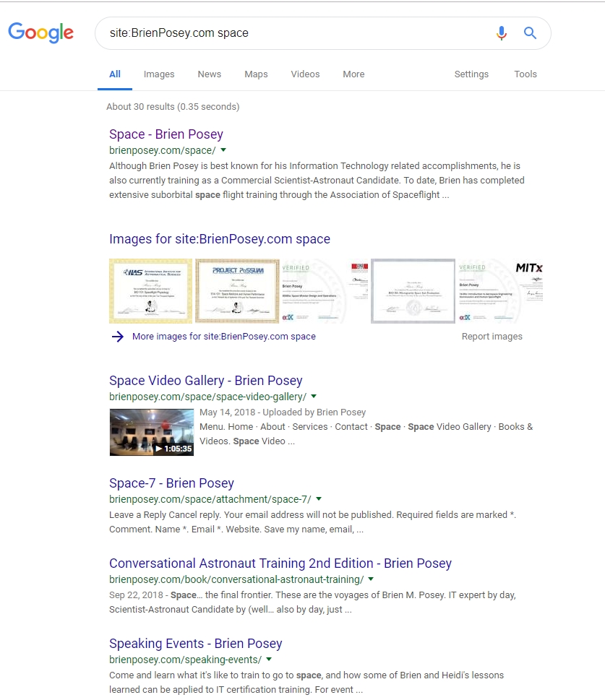Open the MITx verified certificate thumbnail
Image resolution: width=605 pixels, height=700 pixels.
pyautogui.click(x=500, y=291)
